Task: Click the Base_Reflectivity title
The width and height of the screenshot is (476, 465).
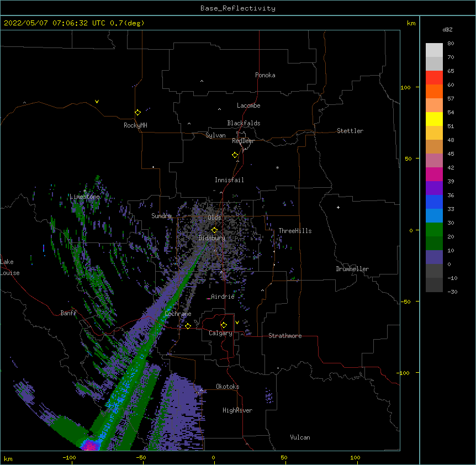Action: click(x=238, y=8)
